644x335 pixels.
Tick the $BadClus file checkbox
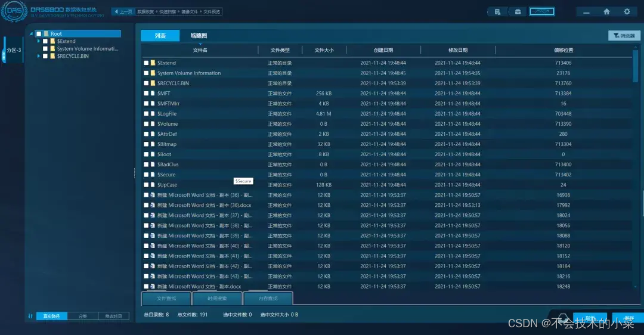click(146, 165)
